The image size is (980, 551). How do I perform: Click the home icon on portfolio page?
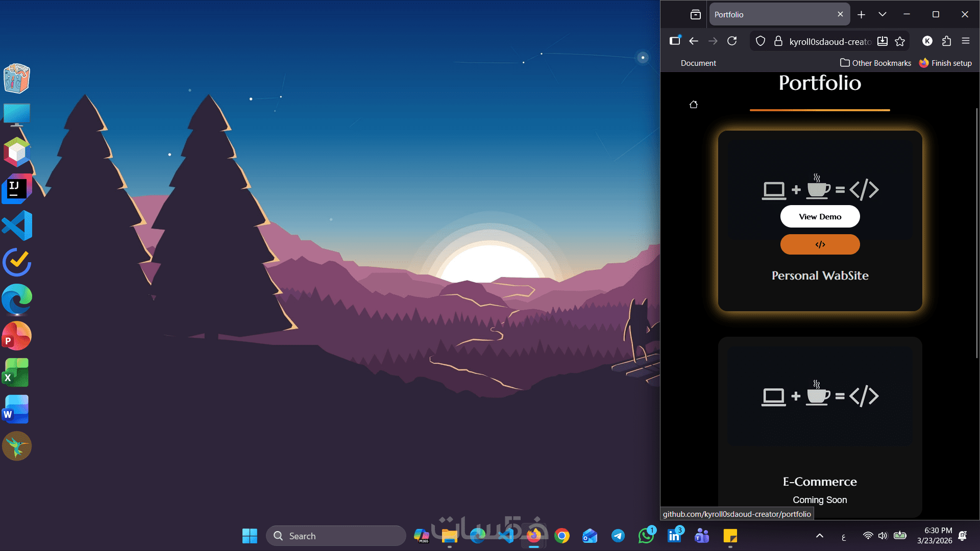pyautogui.click(x=693, y=105)
